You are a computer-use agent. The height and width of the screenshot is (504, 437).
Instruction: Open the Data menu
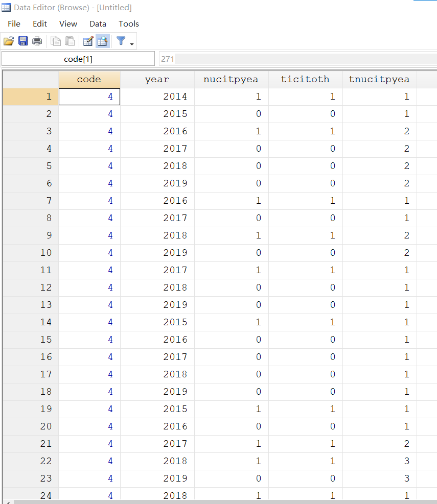pyautogui.click(x=98, y=24)
